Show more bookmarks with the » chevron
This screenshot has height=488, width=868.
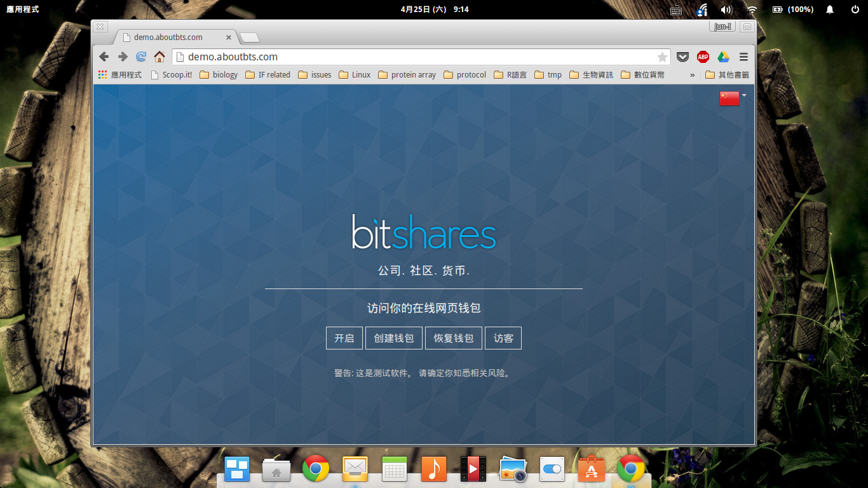[692, 74]
